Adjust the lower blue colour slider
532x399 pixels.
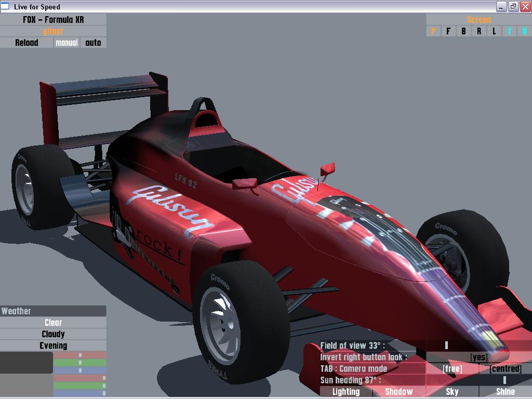79,393
